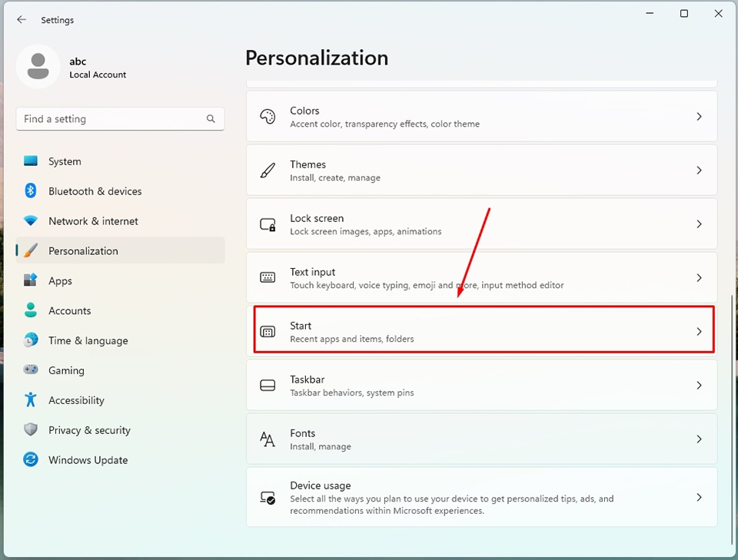Click the Fonts AA icon
This screenshot has height=560, width=738.
(x=268, y=439)
